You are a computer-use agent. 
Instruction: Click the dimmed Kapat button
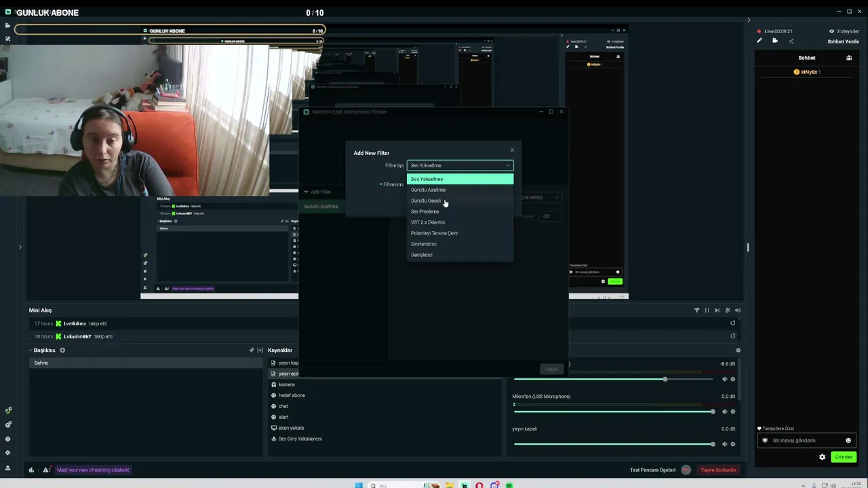(552, 369)
